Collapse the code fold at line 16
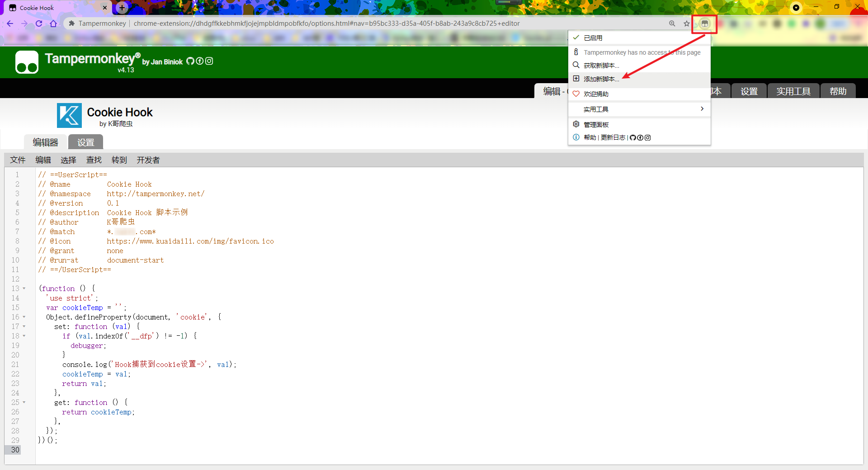 click(24, 317)
